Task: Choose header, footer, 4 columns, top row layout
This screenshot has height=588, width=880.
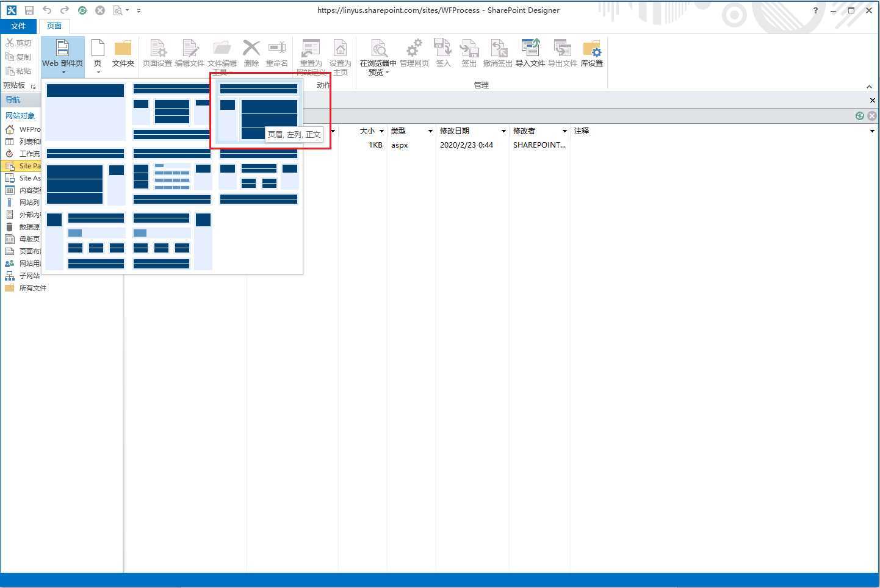Action: 259,176
